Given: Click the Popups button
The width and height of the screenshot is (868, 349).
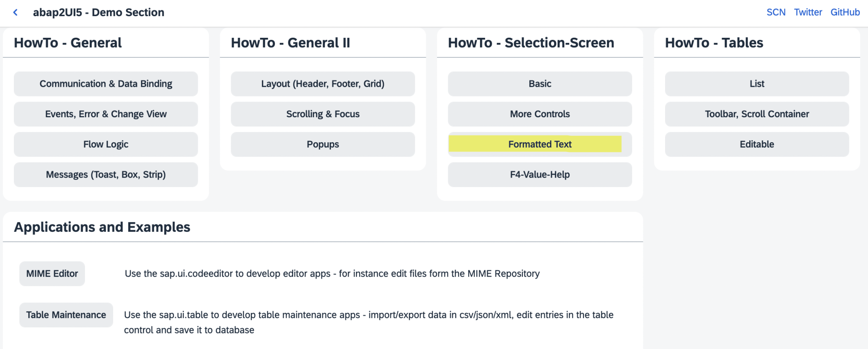Looking at the screenshot, I should [x=323, y=144].
